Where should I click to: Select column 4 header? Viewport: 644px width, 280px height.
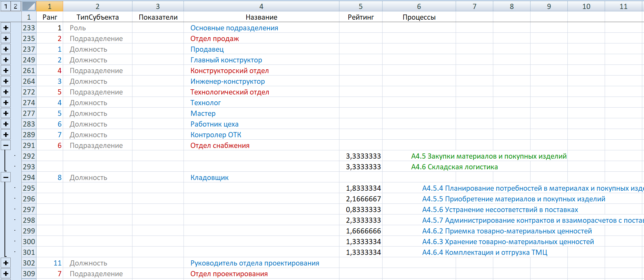261,6
